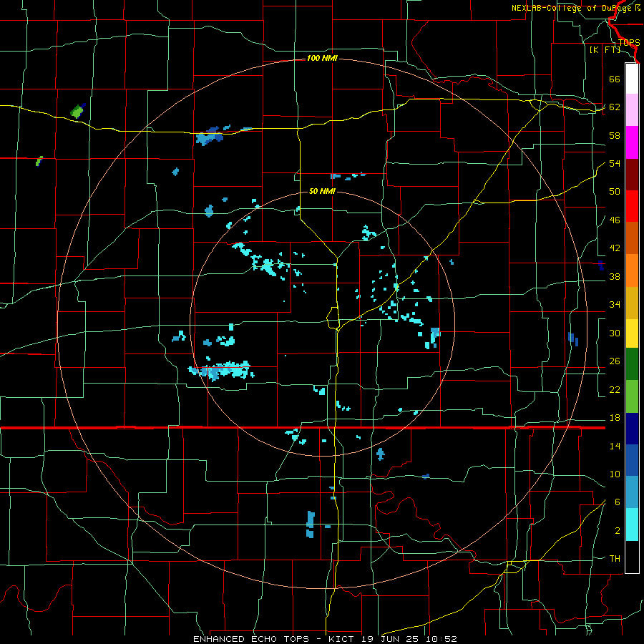Click the dark orange legend swatch near 42
This screenshot has height=644, width=644.
pyautogui.click(x=632, y=238)
